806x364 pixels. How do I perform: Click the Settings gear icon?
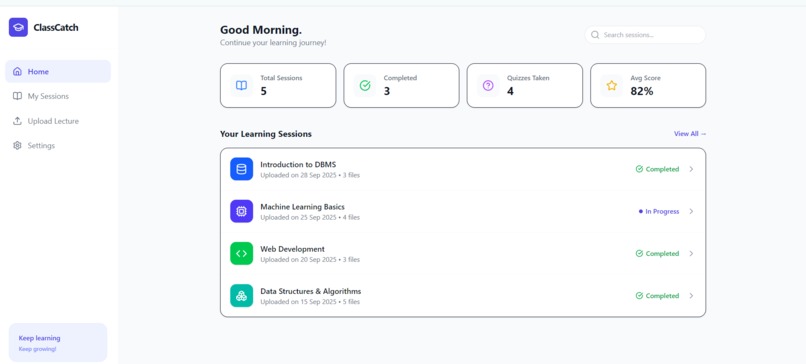coord(17,145)
